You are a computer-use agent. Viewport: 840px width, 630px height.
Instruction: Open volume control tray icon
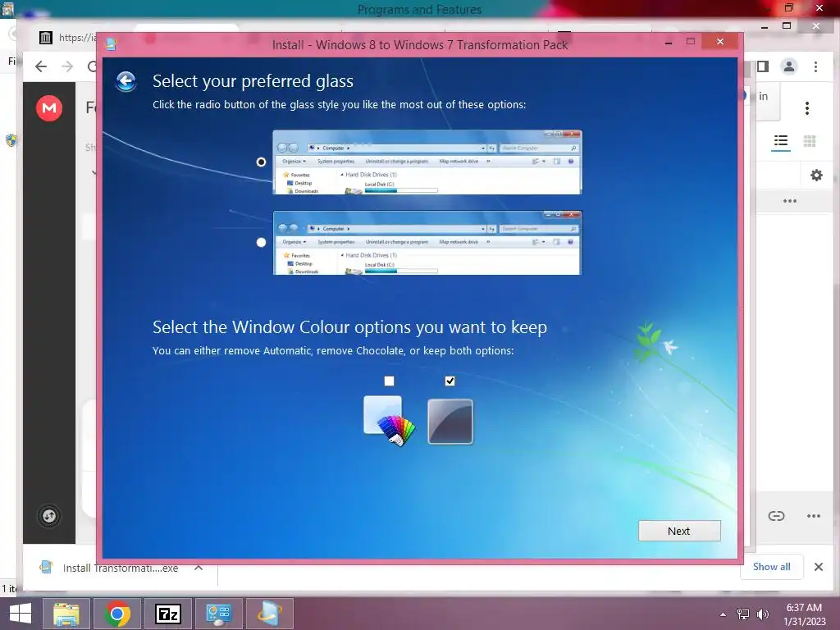[762, 614]
